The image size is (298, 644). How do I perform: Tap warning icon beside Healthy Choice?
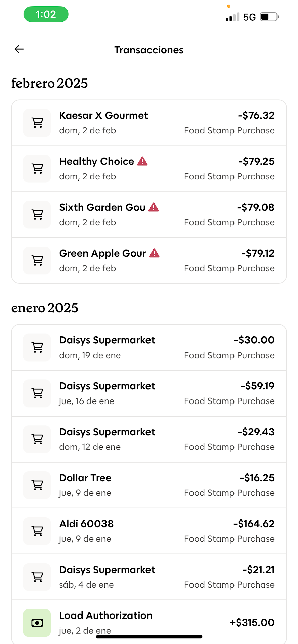point(142,161)
